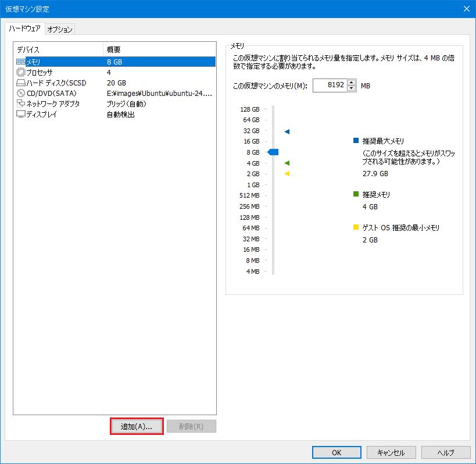Click the デバイス column header
Image resolution: width=476 pixels, height=464 pixels.
(x=58, y=49)
